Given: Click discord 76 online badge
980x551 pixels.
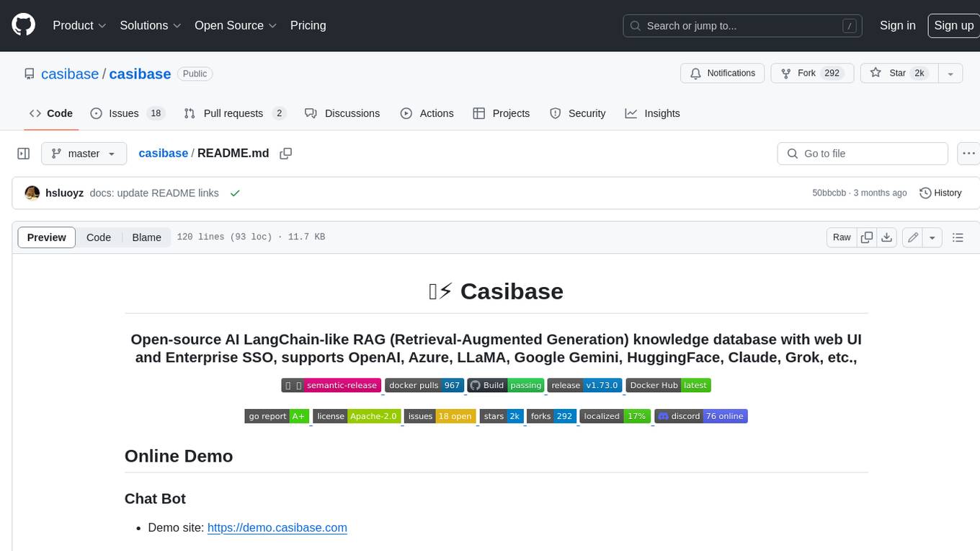Looking at the screenshot, I should tap(701, 416).
